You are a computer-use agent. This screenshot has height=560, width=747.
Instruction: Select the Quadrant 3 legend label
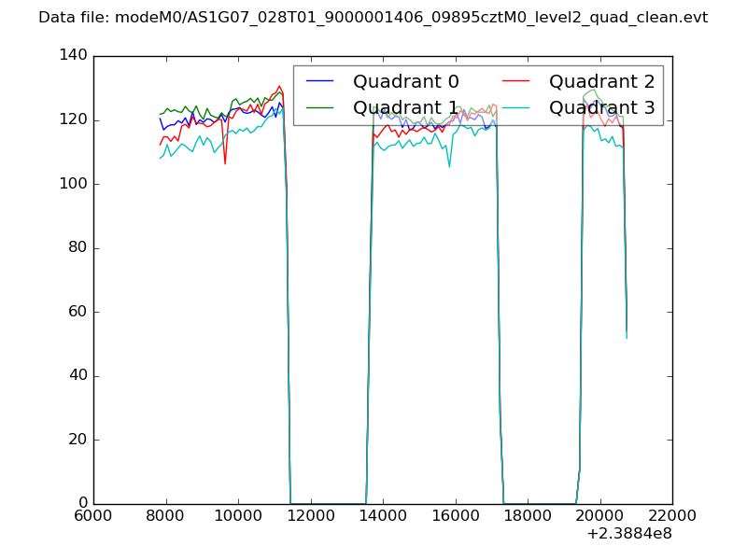point(601,107)
